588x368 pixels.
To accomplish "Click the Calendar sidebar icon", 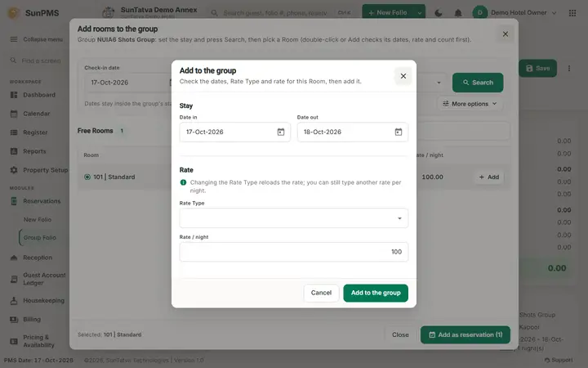I will pos(14,114).
